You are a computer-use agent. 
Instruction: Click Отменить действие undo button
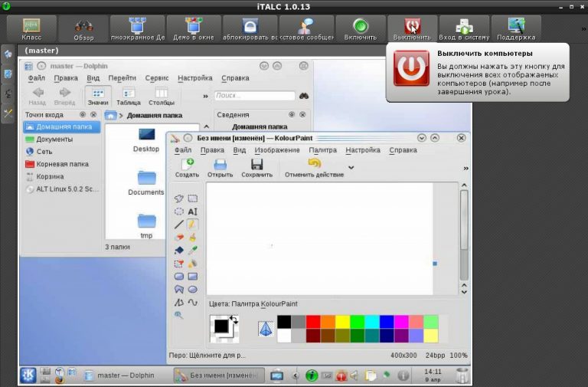[x=314, y=168]
